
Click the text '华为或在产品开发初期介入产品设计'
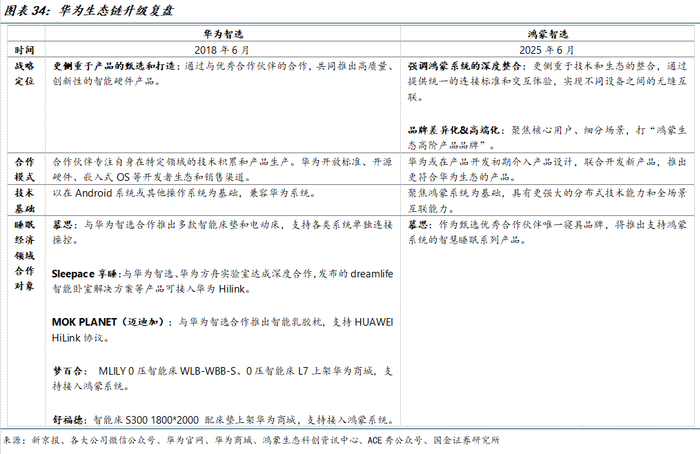tap(490, 162)
